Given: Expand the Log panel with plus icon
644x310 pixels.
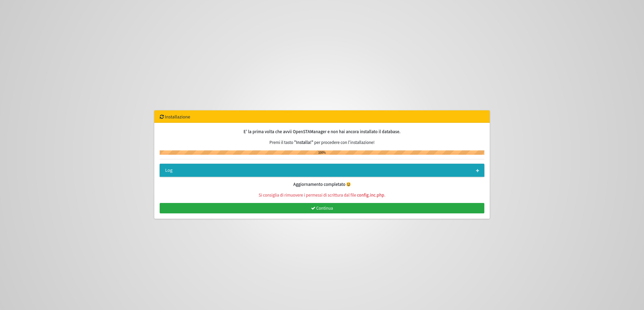Looking at the screenshot, I should point(477,170).
